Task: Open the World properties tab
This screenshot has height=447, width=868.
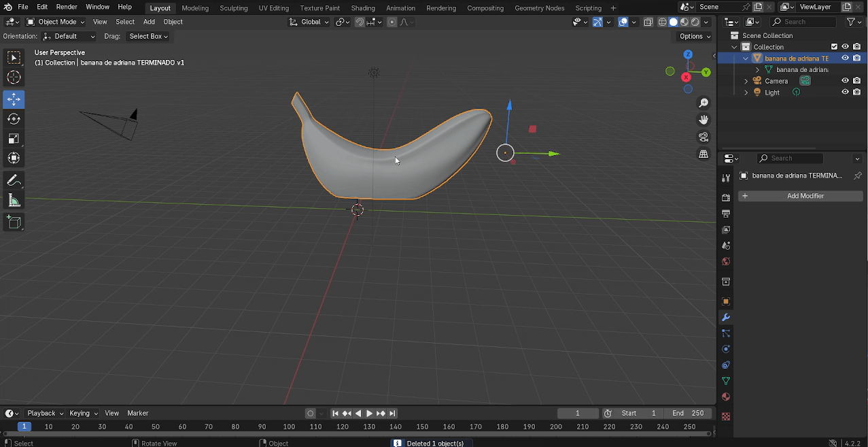Action: (x=726, y=262)
